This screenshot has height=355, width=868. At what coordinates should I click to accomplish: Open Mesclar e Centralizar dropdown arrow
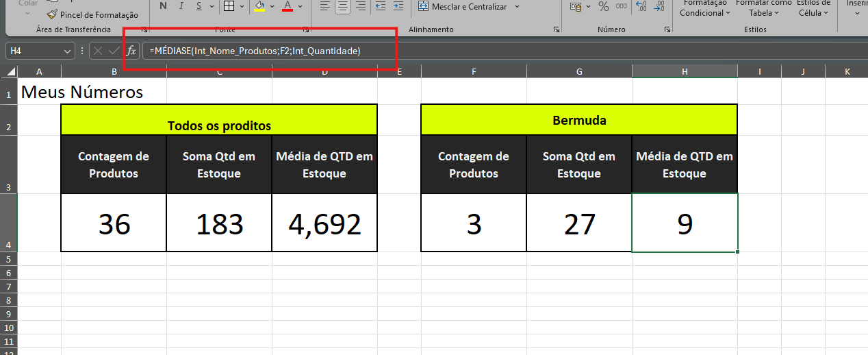(x=517, y=6)
